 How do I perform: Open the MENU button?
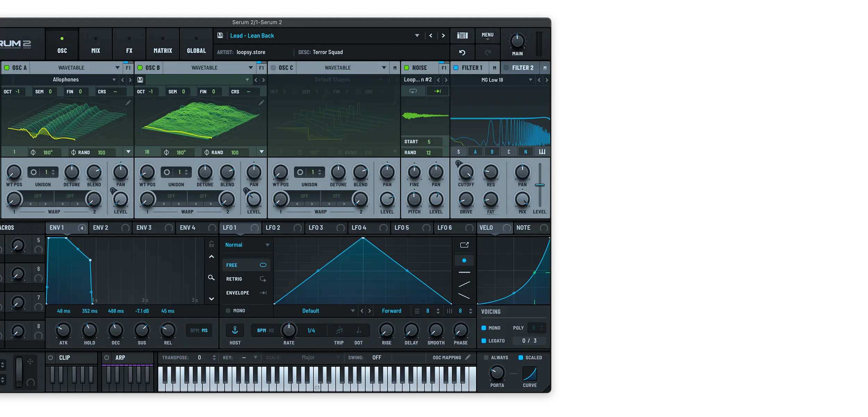point(487,35)
